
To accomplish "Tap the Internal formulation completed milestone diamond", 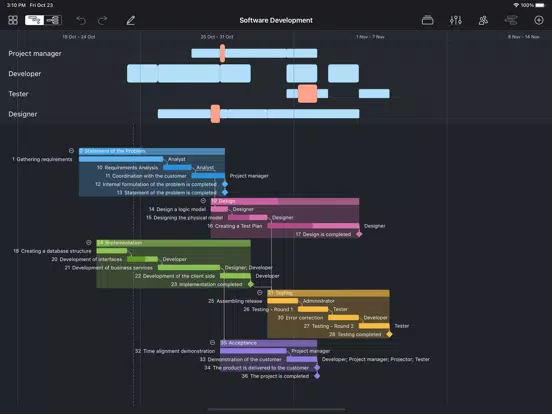I will tap(225, 184).
